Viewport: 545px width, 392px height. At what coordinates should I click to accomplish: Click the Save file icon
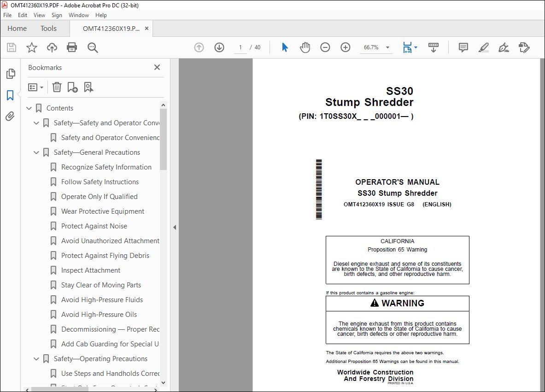[x=12, y=47]
